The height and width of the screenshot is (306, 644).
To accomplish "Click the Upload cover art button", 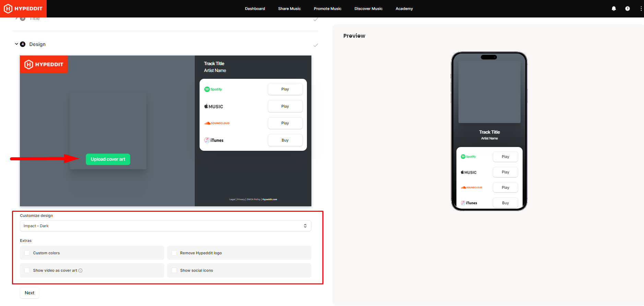I will click(x=108, y=159).
